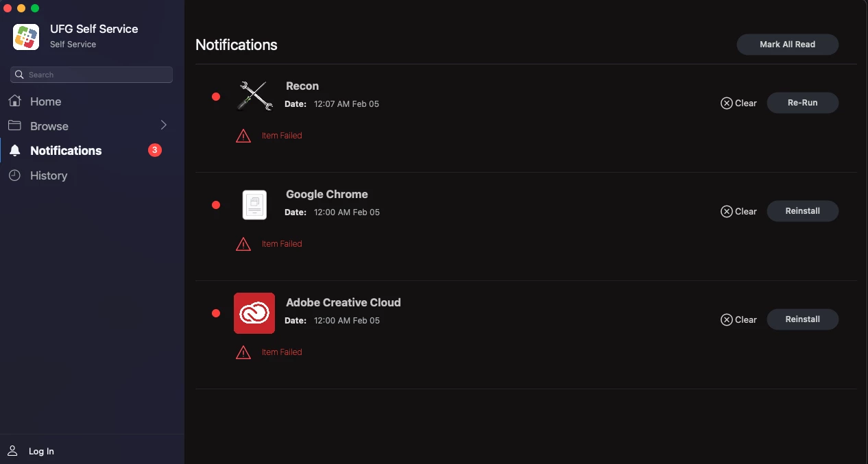This screenshot has height=464, width=868.
Task: Click the red unread dot beside Recon
Action: pos(216,97)
